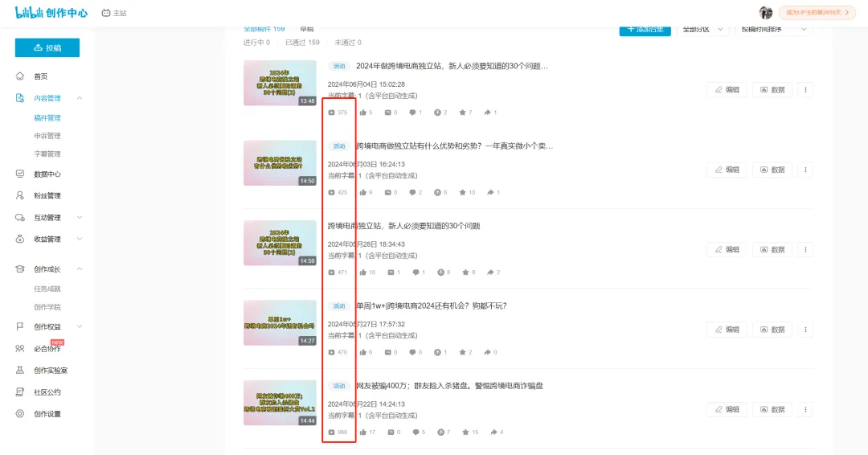Open 创作设置 settings in sidebar
The width and height of the screenshot is (868, 455).
(47, 414)
